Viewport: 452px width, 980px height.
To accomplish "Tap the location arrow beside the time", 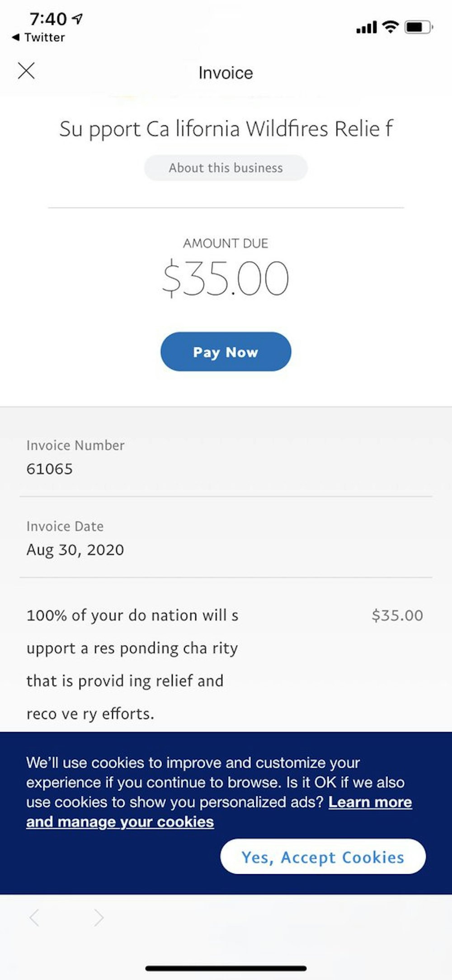I will coord(78,19).
